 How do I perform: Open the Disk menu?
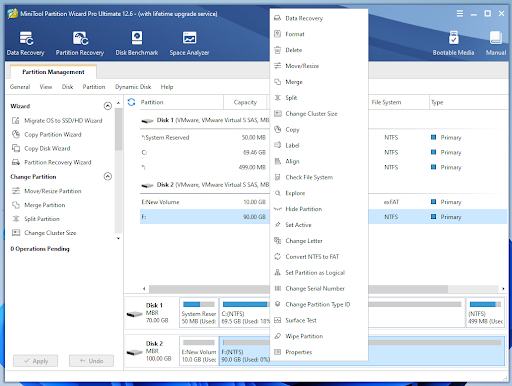click(67, 87)
